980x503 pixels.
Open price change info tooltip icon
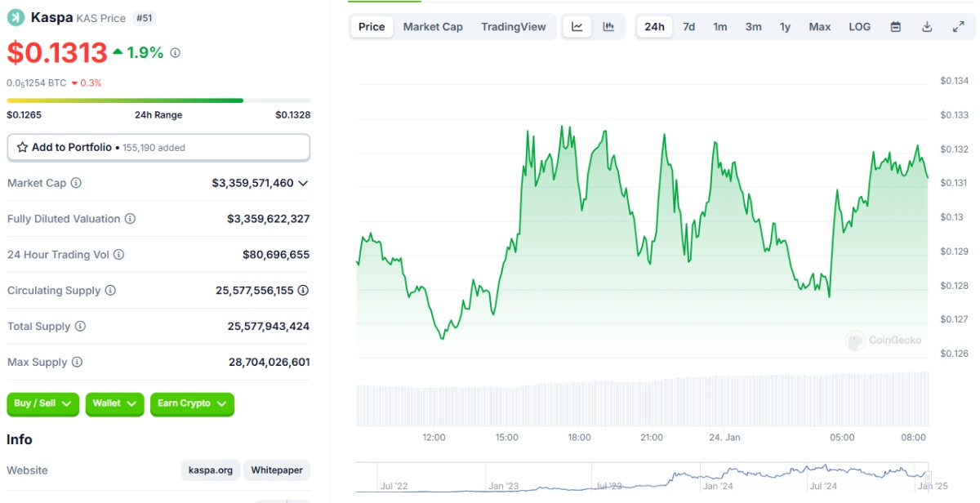[x=175, y=52]
